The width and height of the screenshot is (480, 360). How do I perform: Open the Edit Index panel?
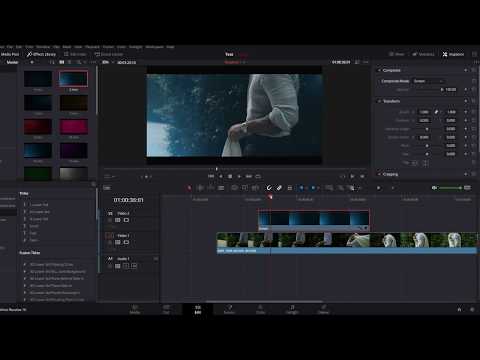(x=75, y=54)
